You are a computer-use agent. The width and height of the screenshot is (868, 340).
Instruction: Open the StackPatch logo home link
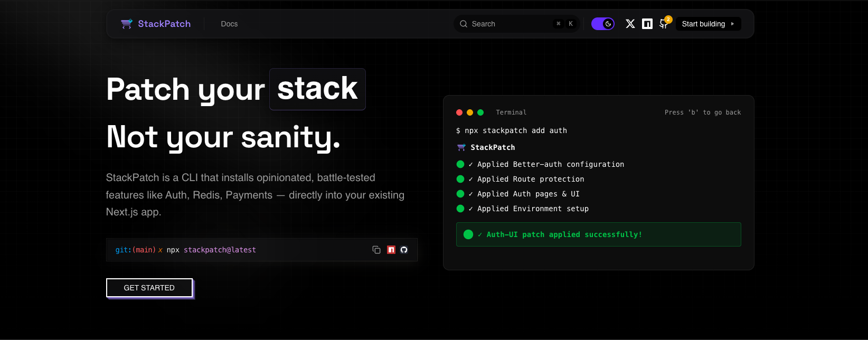pyautogui.click(x=156, y=24)
